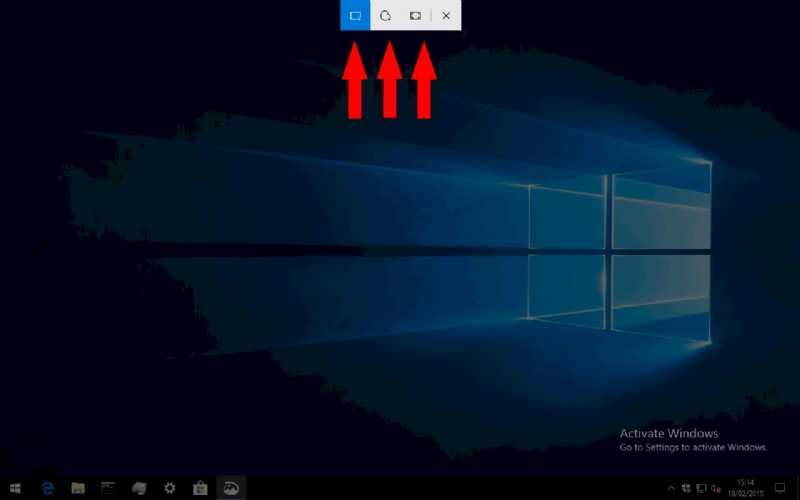This screenshot has height=500, width=800.
Task: Open the taskbar clock showing 15:14
Action: pos(745,488)
